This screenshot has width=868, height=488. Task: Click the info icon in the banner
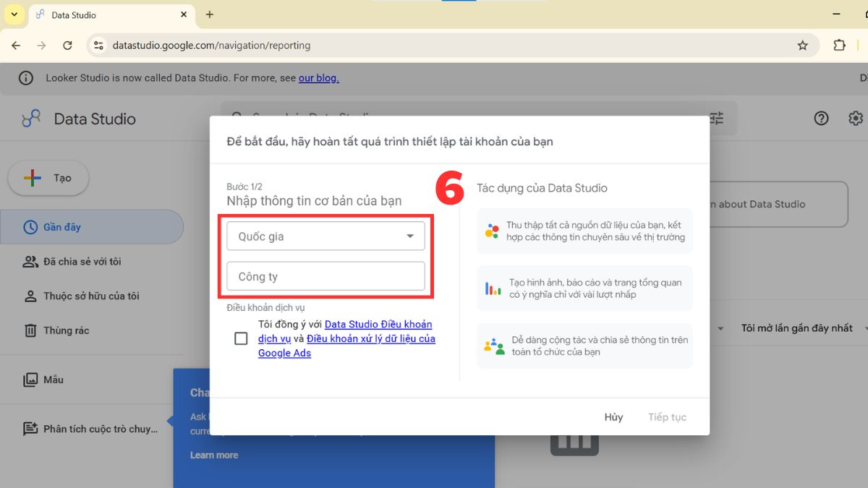click(x=25, y=78)
